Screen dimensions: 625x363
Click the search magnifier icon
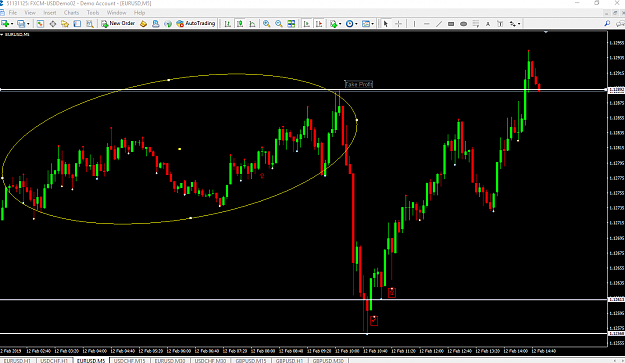coord(607,24)
